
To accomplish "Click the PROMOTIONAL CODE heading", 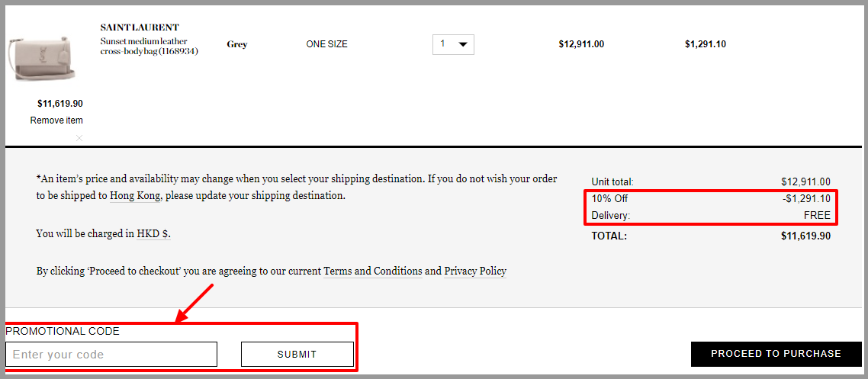I will (63, 332).
